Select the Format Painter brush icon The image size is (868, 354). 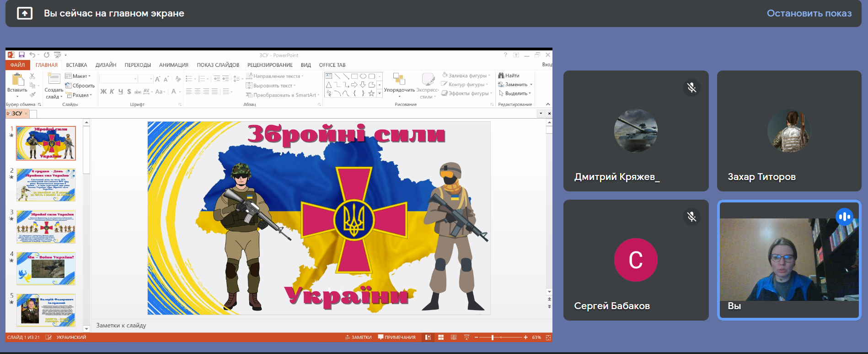point(32,94)
